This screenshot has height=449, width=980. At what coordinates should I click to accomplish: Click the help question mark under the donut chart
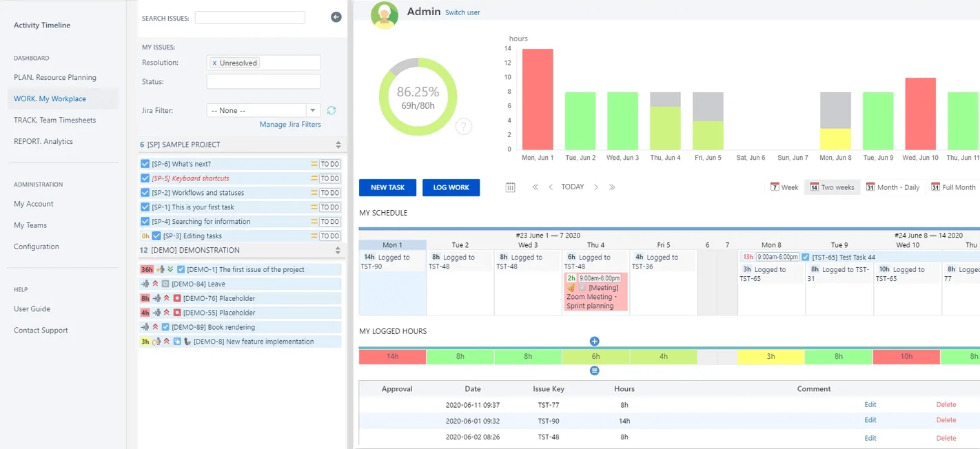464,126
